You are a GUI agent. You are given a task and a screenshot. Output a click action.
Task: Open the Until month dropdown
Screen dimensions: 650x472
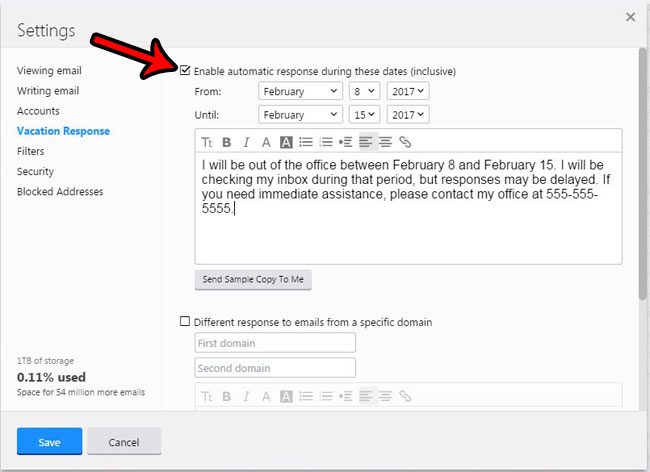point(301,115)
